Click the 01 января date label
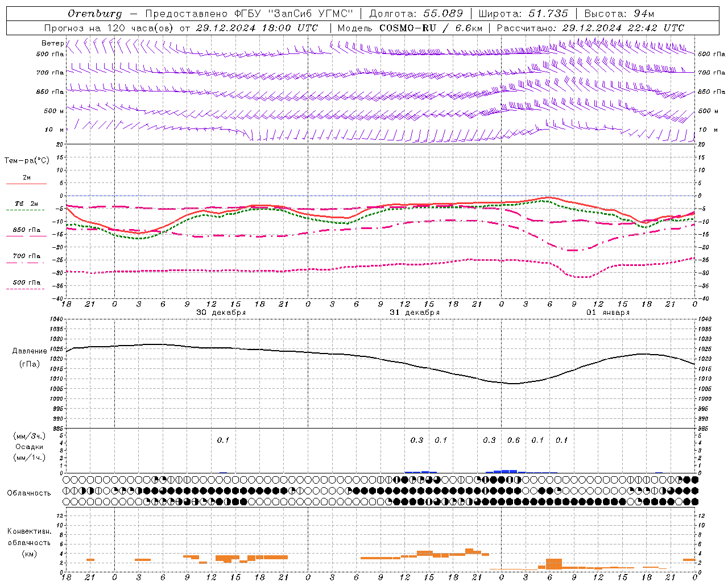728x582 pixels. pos(608,313)
